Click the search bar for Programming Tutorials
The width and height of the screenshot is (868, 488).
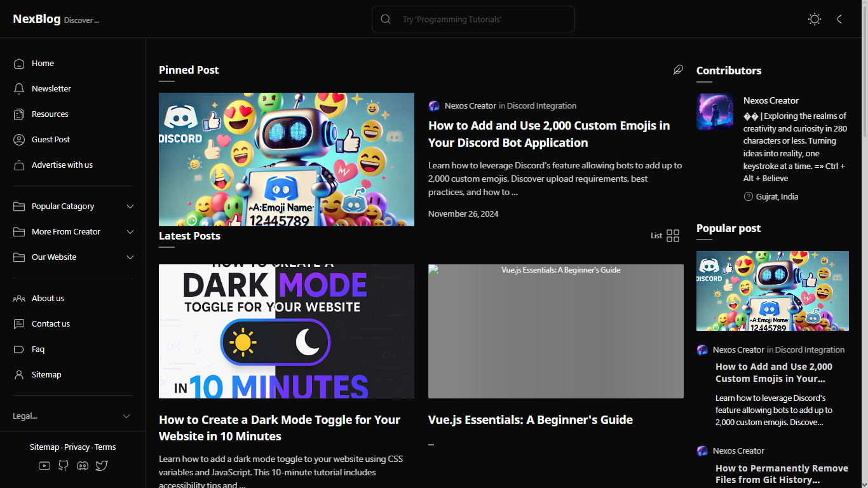tap(473, 19)
